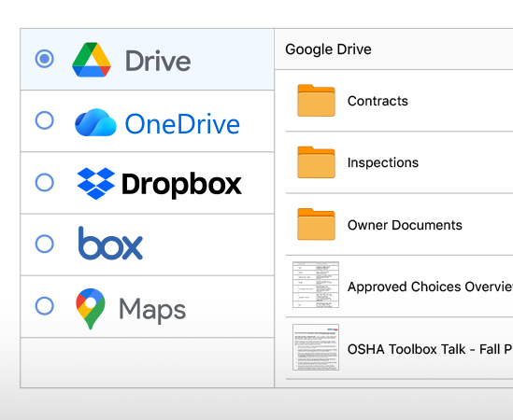Open the Approved Choices Overview thumbnail

click(x=316, y=285)
